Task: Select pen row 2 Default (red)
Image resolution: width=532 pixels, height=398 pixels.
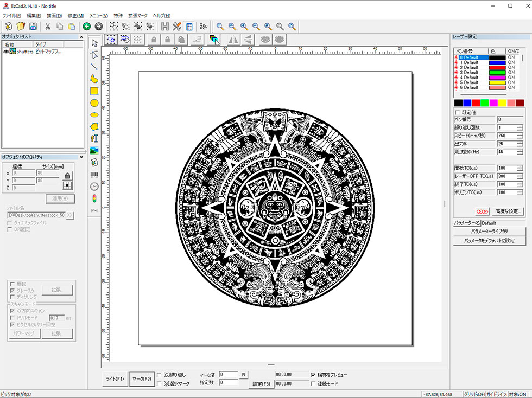Action: [485, 67]
